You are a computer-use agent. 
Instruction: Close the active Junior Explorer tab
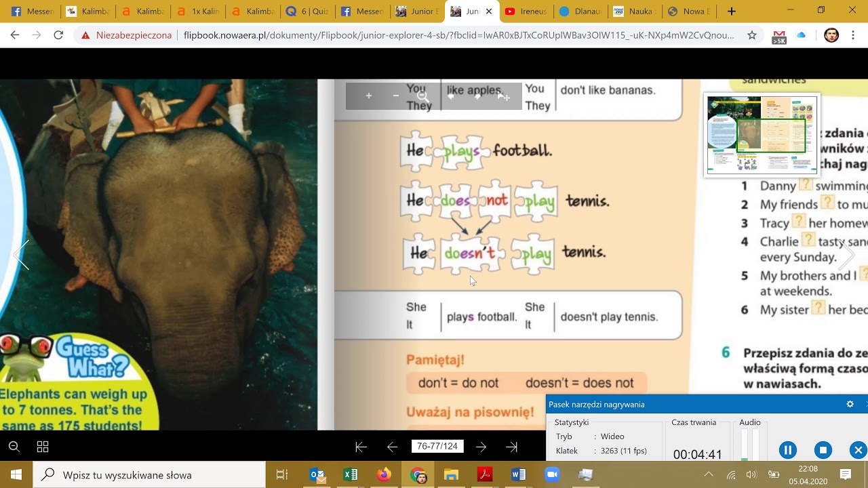[x=489, y=12]
